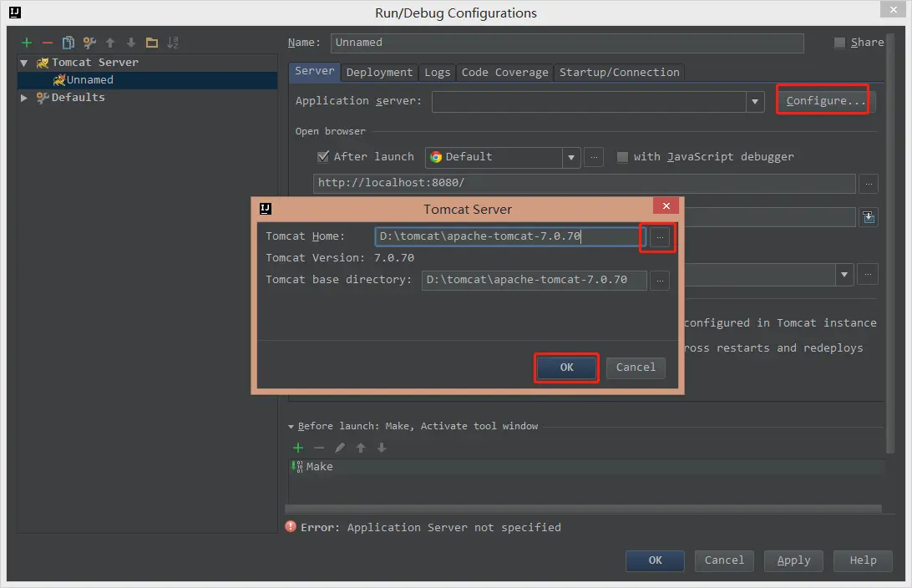Click the Name input field
Screen dimensions: 912x588
coord(567,43)
